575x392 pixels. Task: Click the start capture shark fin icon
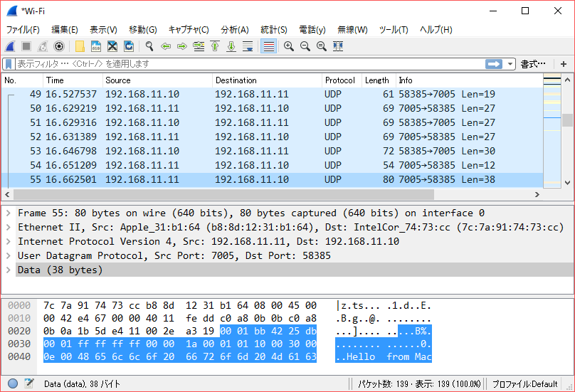click(10, 46)
